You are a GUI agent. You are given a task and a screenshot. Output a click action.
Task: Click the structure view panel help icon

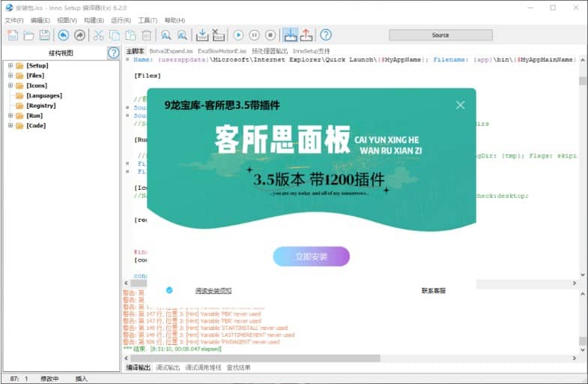click(113, 53)
